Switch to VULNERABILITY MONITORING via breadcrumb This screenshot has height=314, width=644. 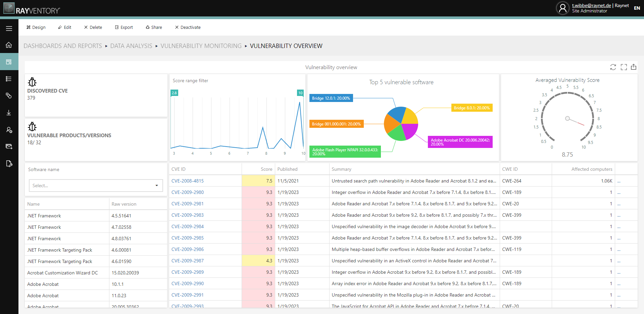click(201, 46)
